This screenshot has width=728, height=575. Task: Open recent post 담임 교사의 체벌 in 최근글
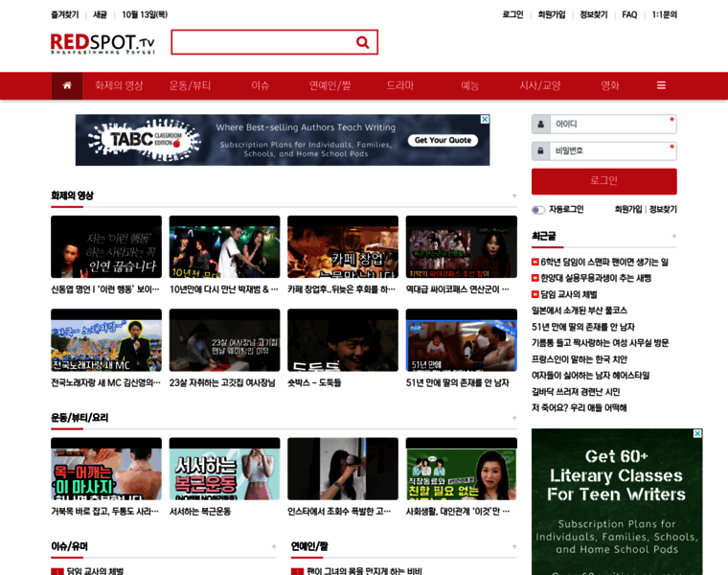569,294
